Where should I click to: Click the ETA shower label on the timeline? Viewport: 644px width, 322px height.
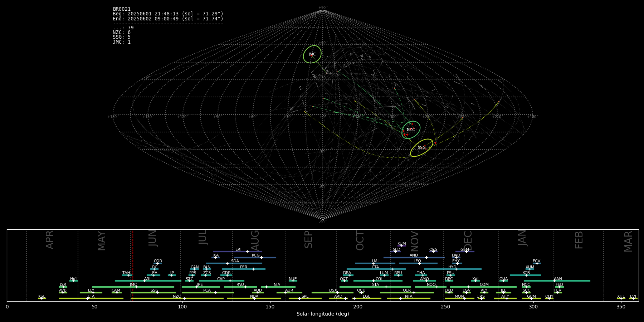coord(91,296)
